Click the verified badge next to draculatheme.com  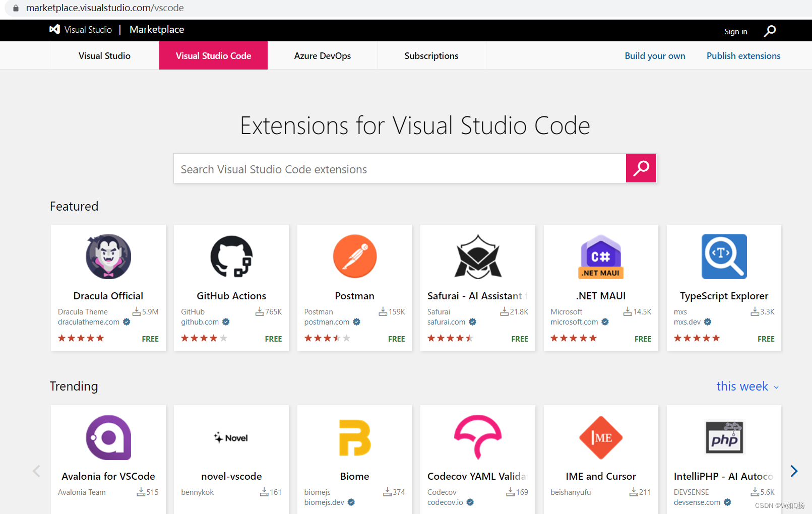[x=127, y=322]
